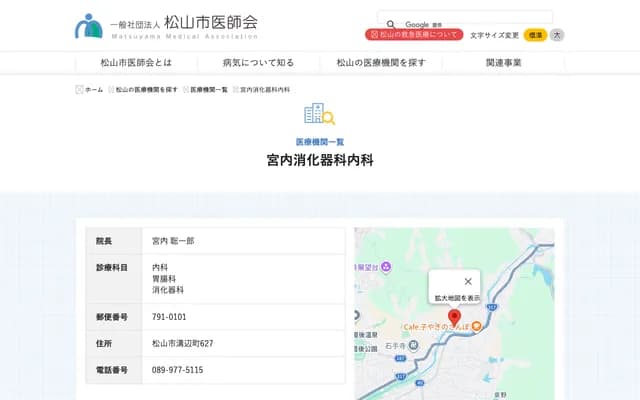
Task: Open 病気について知る menu
Action: [258, 62]
